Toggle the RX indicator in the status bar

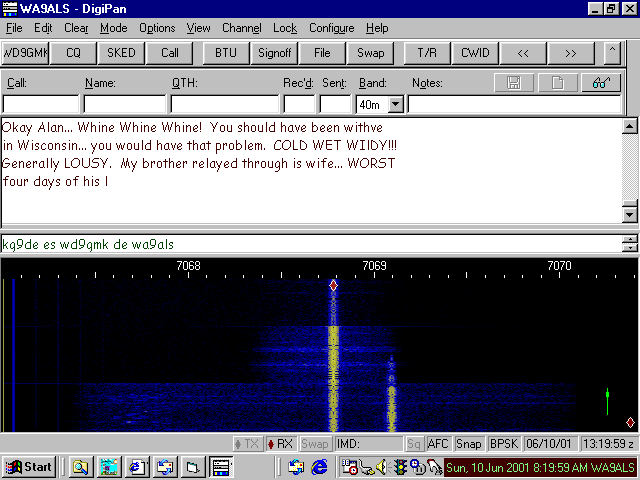point(280,443)
